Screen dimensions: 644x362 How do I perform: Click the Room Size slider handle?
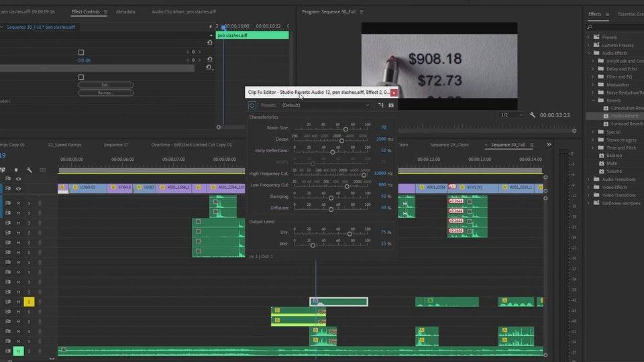pyautogui.click(x=346, y=129)
